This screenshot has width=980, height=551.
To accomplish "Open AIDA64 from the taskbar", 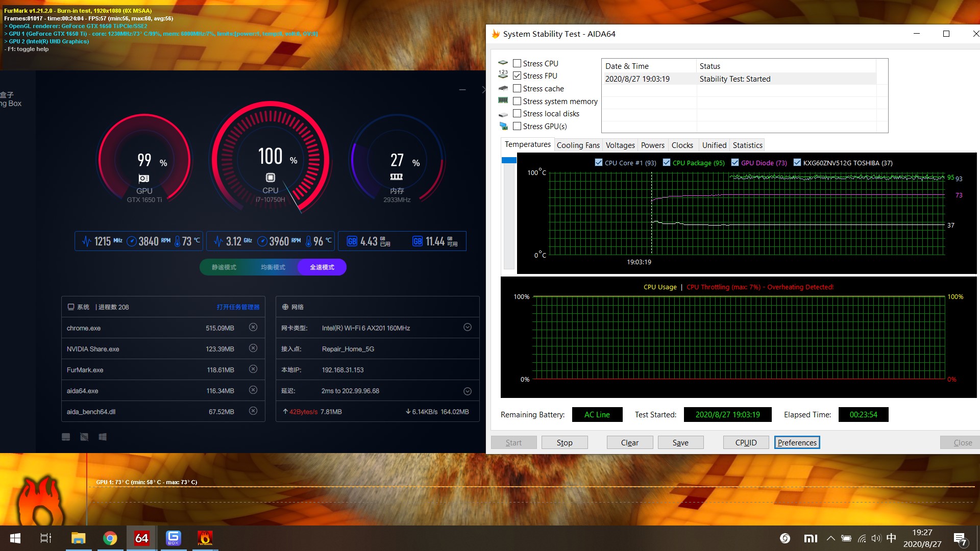I will tap(141, 538).
